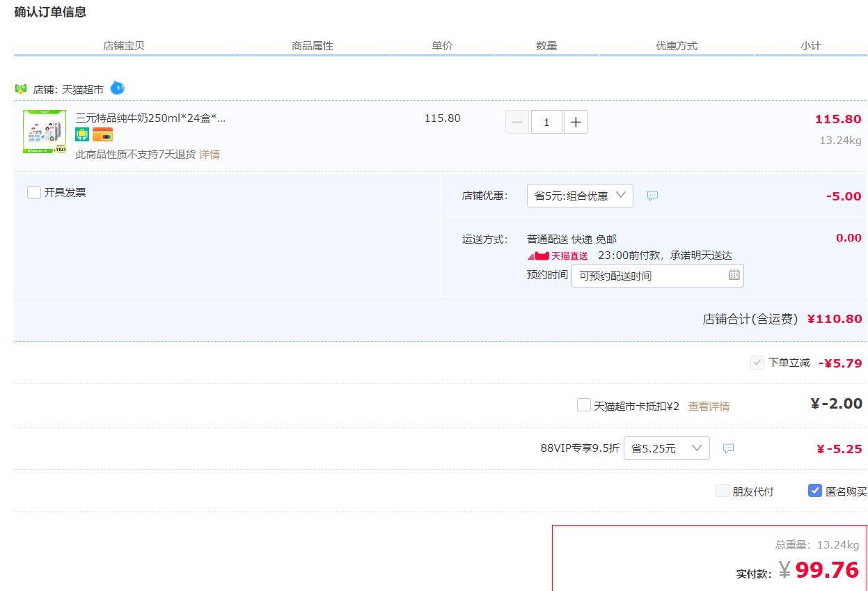Click the Tmall Supermarket green shop icon
Viewport: 868px width, 591px height.
pos(20,89)
